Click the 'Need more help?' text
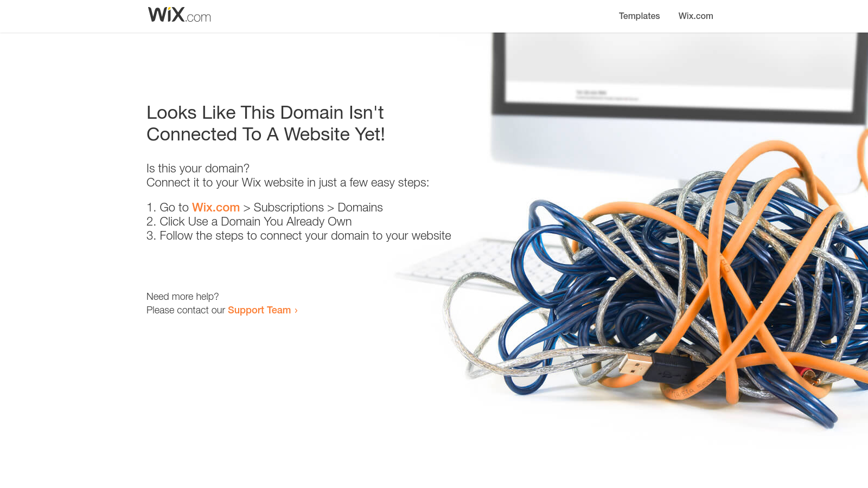 tap(183, 296)
